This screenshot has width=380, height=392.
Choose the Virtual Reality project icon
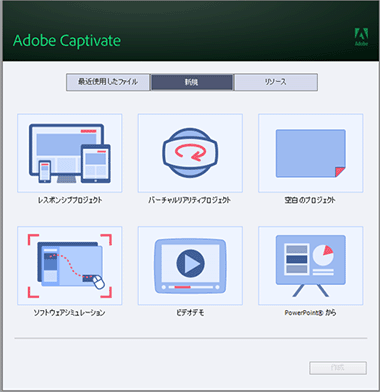[x=190, y=153]
